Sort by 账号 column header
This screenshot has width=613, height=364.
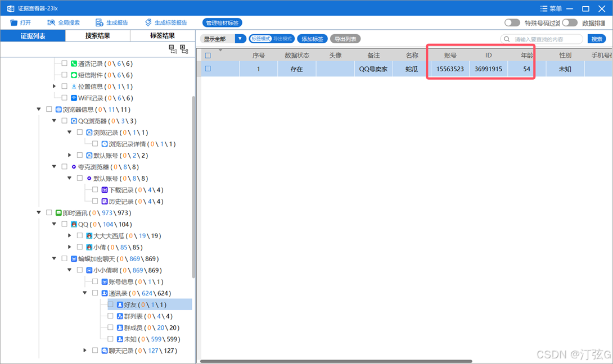[450, 55]
